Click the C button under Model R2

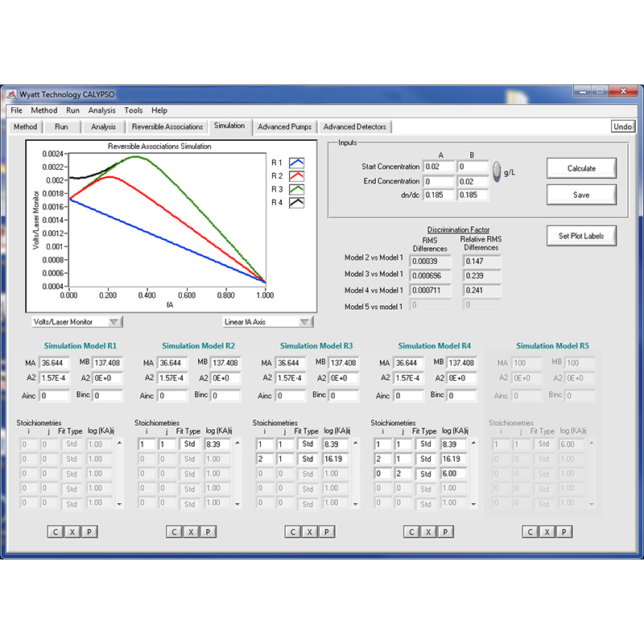coord(174,532)
